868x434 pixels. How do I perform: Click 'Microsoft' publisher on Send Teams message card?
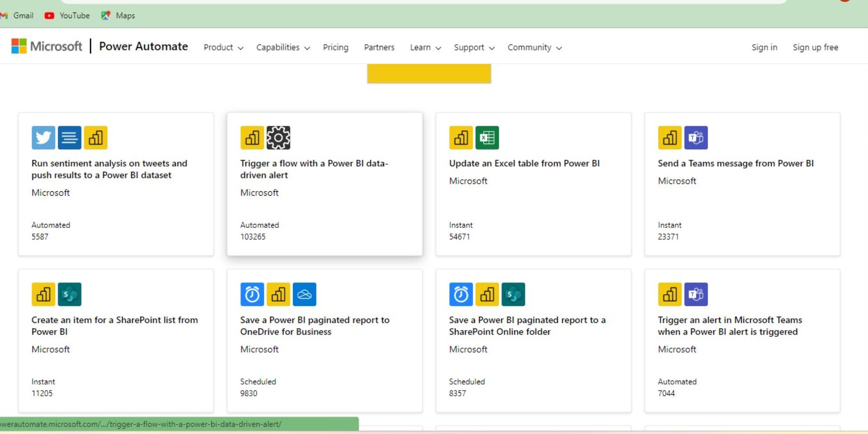coord(677,181)
